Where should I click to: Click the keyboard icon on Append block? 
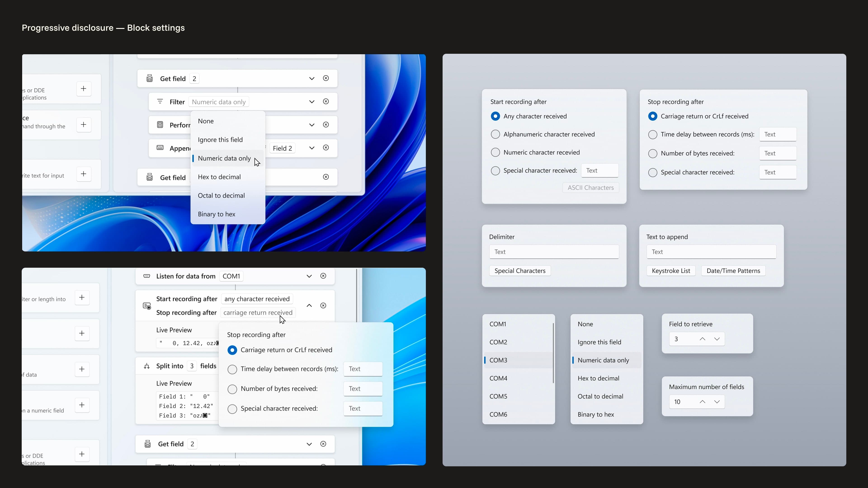click(160, 148)
